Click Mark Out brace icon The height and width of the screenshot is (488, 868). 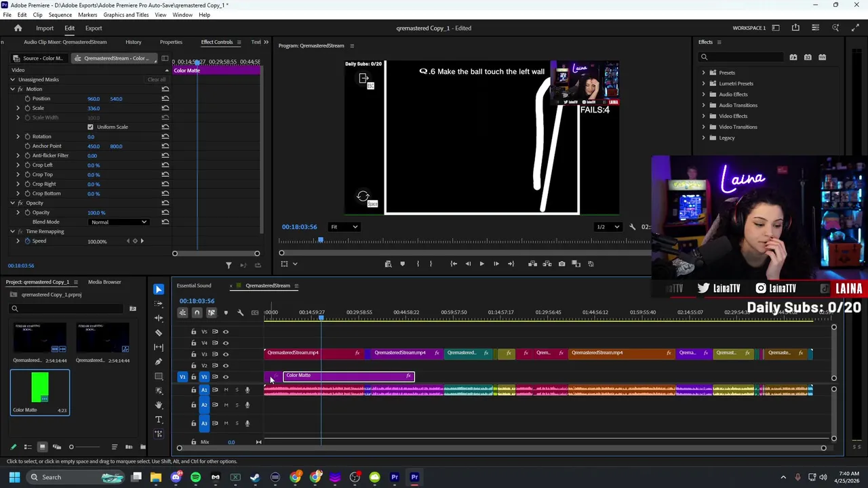click(431, 264)
